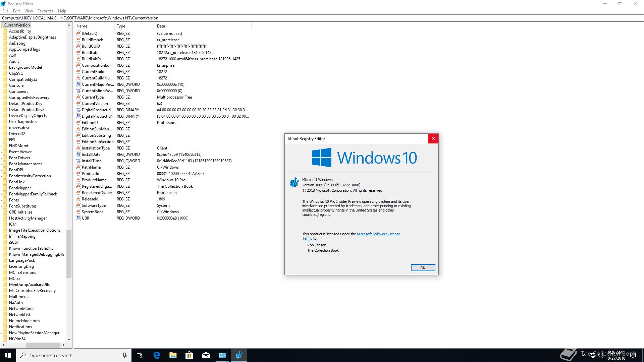Click the Task View taskbar icon

[140, 355]
